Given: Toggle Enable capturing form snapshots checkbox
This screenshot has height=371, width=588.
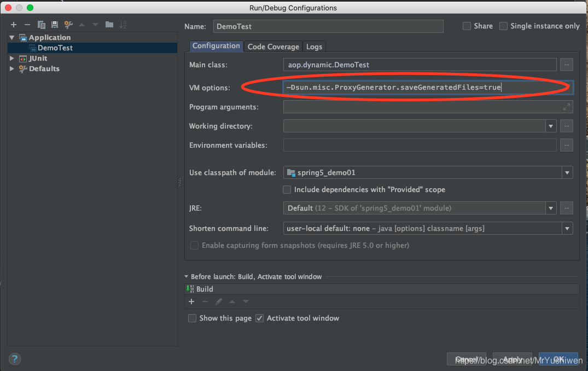Looking at the screenshot, I should [194, 245].
